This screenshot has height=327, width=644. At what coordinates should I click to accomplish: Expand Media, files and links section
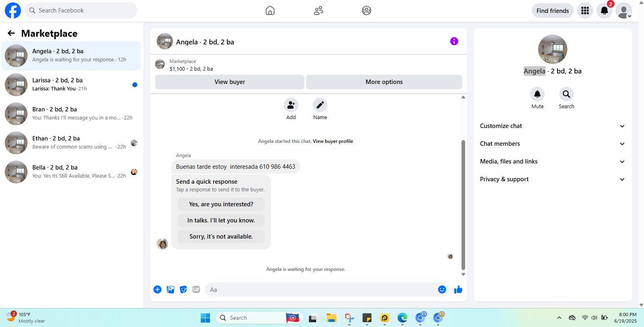(553, 161)
